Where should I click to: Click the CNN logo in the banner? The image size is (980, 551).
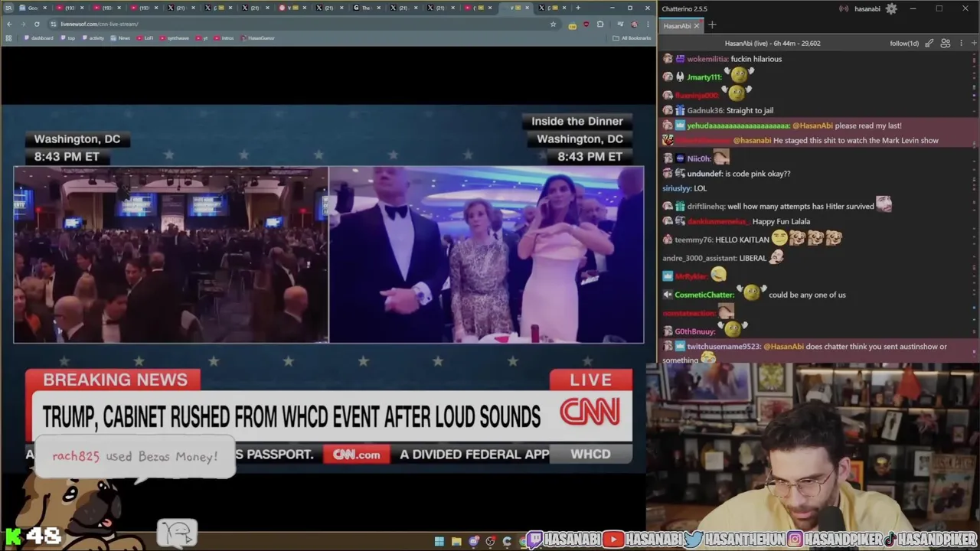coord(590,412)
